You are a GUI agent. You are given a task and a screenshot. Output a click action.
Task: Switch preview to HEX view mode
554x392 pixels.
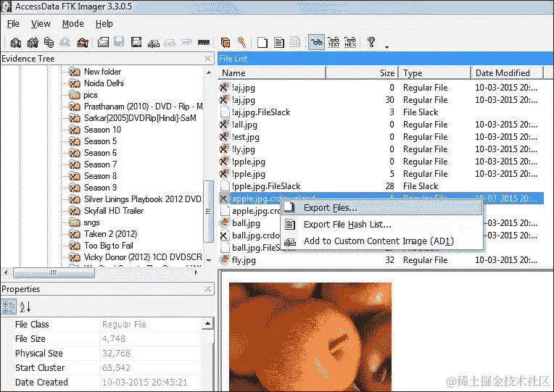[x=350, y=42]
